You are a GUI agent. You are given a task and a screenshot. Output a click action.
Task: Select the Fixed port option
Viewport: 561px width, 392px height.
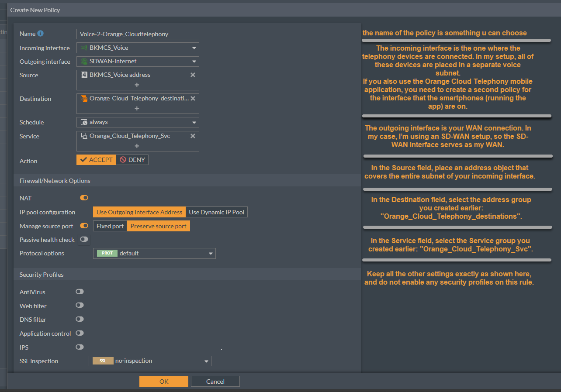point(110,226)
